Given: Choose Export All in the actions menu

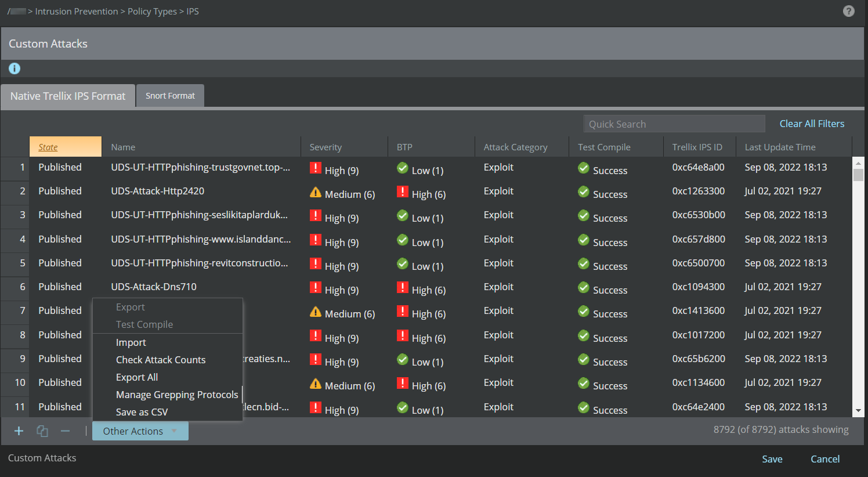Looking at the screenshot, I should coord(137,377).
